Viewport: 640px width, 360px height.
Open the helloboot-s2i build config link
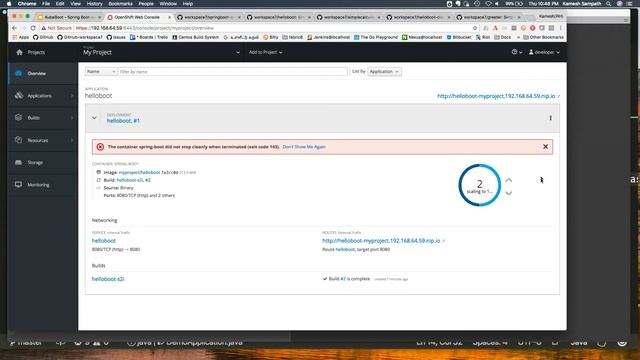click(x=108, y=279)
